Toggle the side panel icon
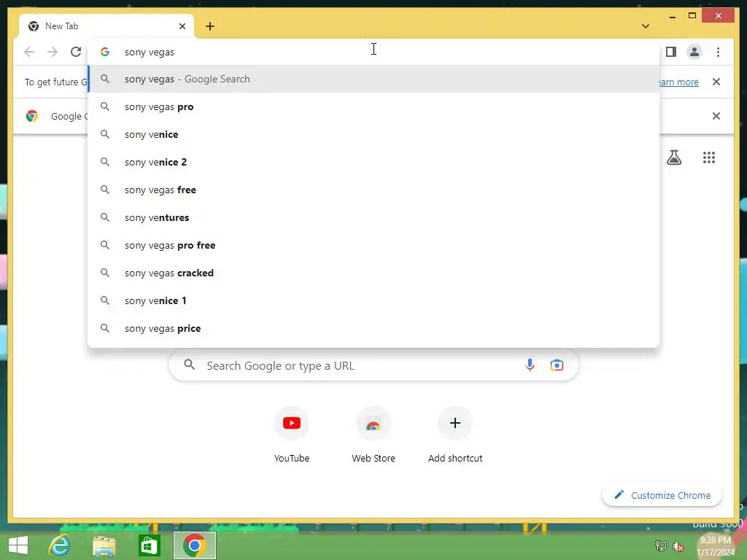The image size is (747, 560). tap(671, 52)
